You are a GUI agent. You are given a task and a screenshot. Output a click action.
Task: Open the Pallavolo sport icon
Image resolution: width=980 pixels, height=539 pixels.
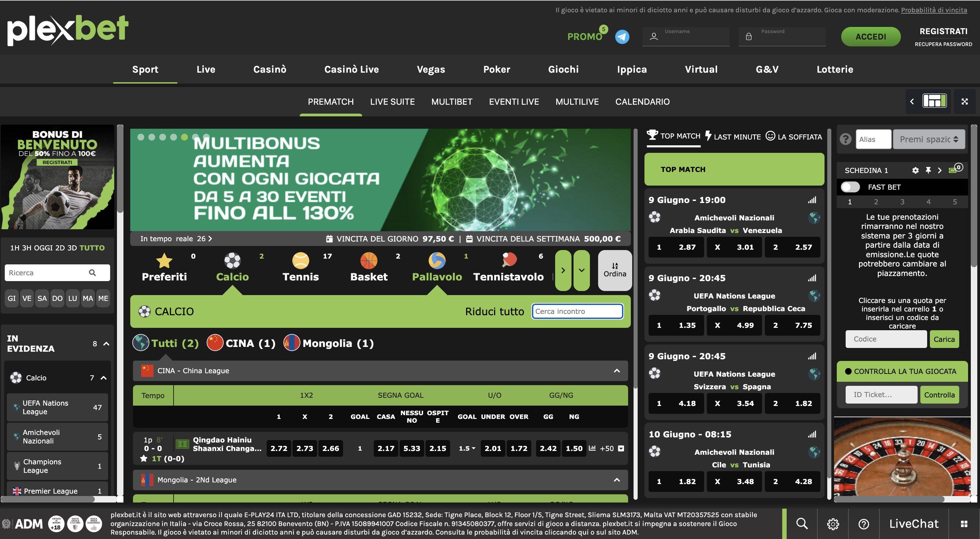437,261
